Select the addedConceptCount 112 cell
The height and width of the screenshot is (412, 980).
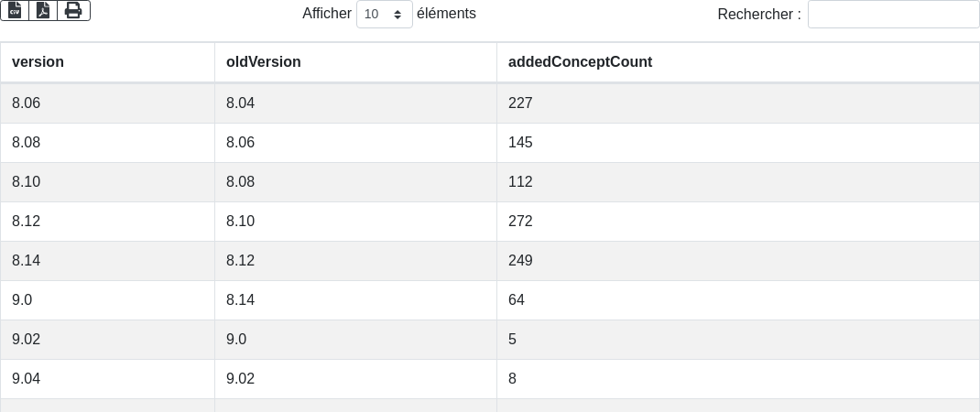tap(520, 182)
